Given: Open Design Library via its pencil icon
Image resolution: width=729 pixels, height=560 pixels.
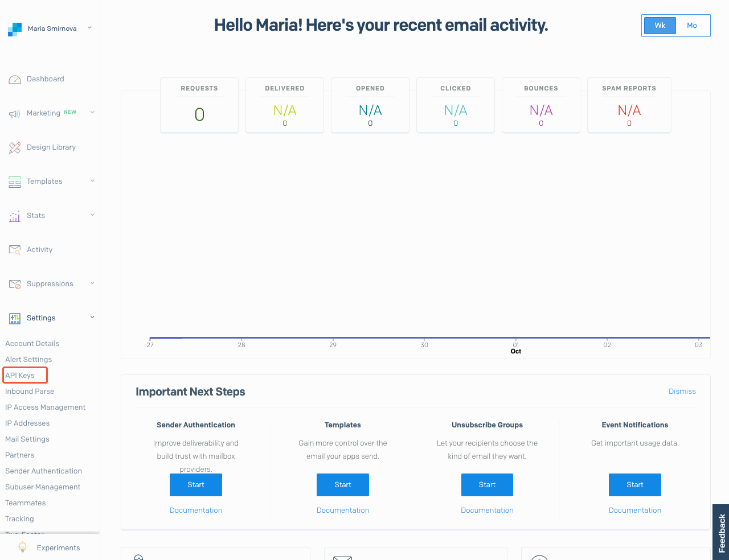Looking at the screenshot, I should point(15,148).
